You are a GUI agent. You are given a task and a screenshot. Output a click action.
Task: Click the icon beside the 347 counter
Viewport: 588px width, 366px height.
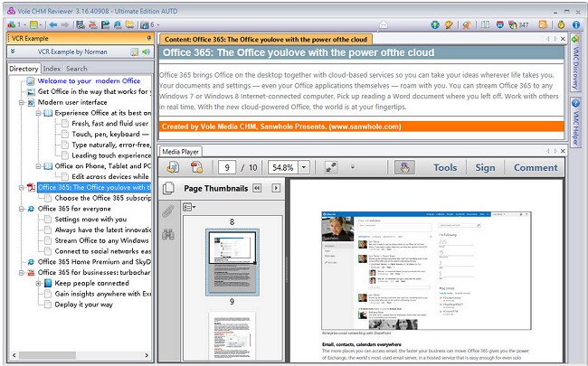click(512, 24)
